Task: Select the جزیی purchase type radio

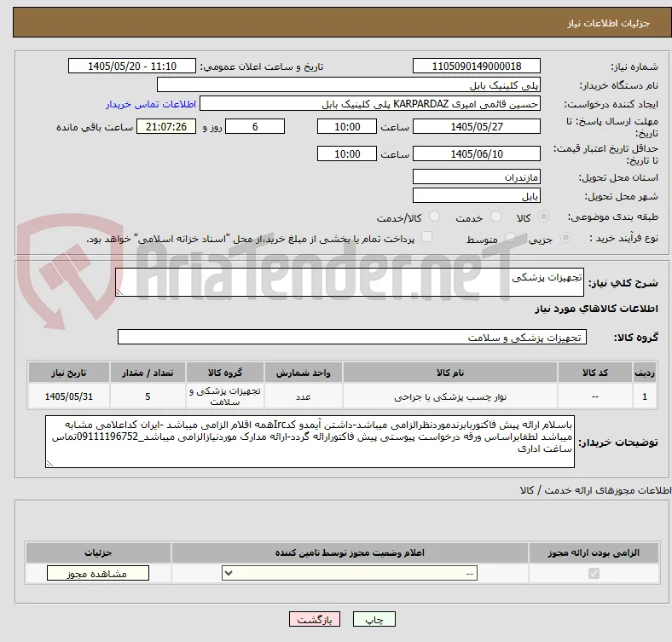Action: (565, 238)
